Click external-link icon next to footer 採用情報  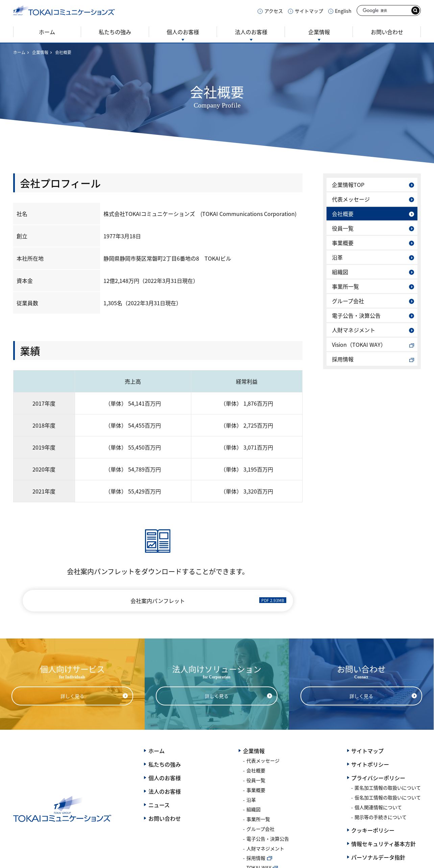269,858
